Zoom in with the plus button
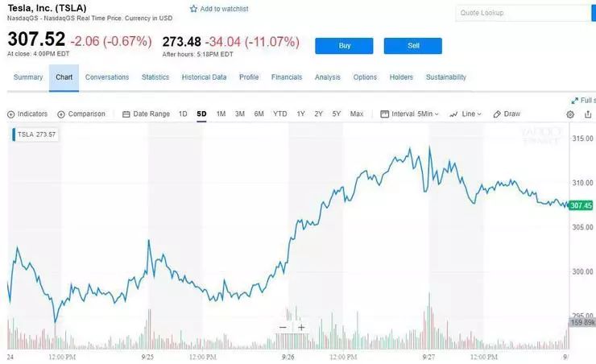Screen dimensions: 596x364 (301, 328)
